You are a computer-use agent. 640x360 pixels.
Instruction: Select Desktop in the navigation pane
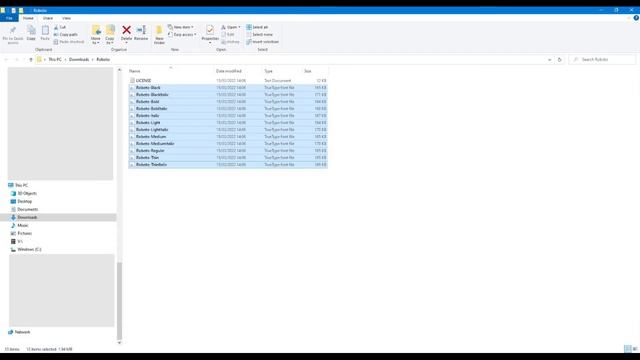(x=24, y=201)
